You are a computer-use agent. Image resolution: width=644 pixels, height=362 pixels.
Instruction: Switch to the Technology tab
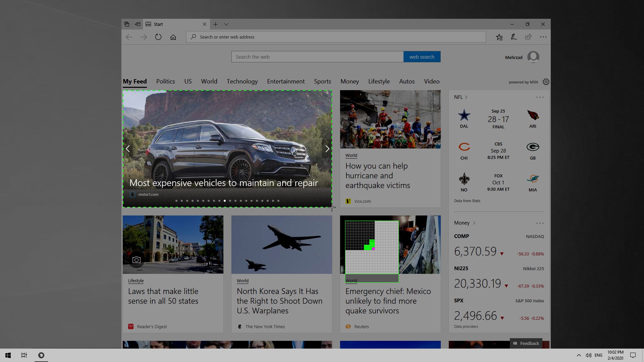pyautogui.click(x=242, y=81)
